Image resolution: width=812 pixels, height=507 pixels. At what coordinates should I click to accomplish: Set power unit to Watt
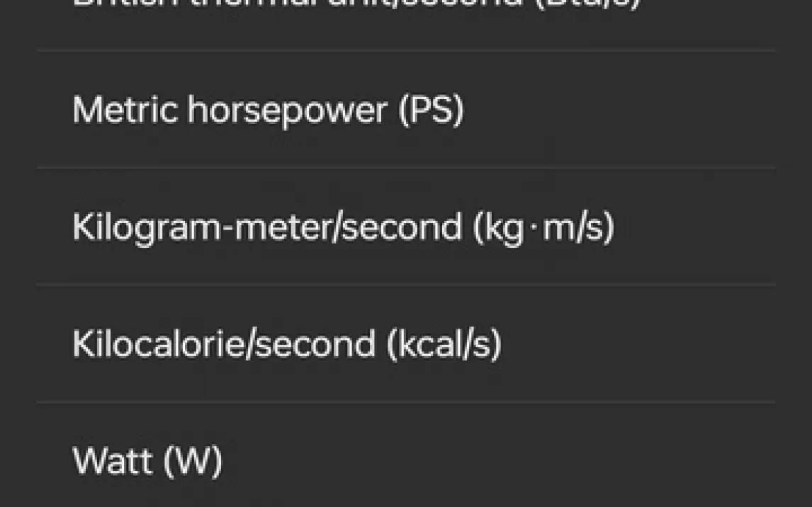tap(147, 461)
